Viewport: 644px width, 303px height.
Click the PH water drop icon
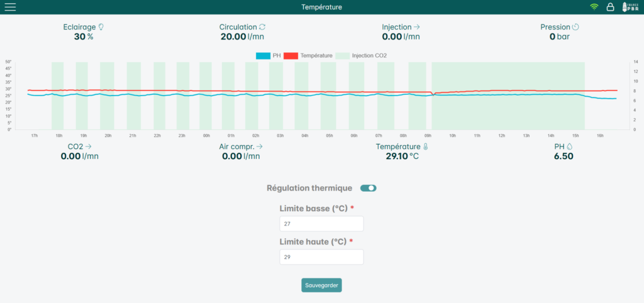coord(570,146)
